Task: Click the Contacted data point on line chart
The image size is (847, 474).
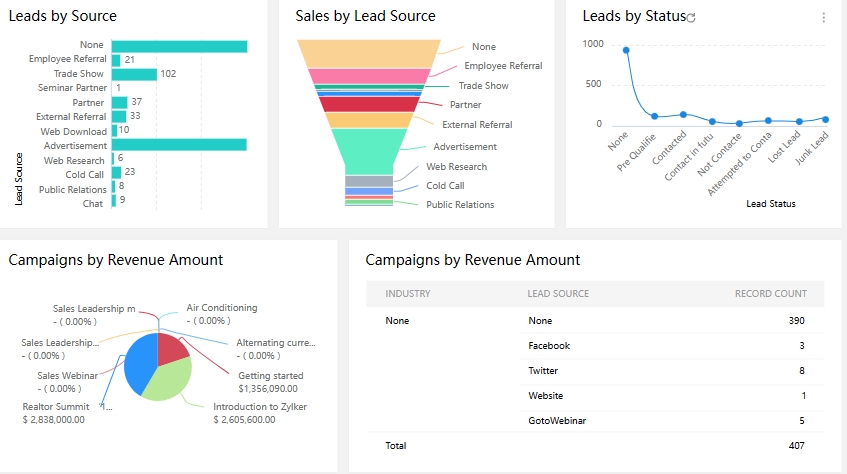Action: coord(683,114)
